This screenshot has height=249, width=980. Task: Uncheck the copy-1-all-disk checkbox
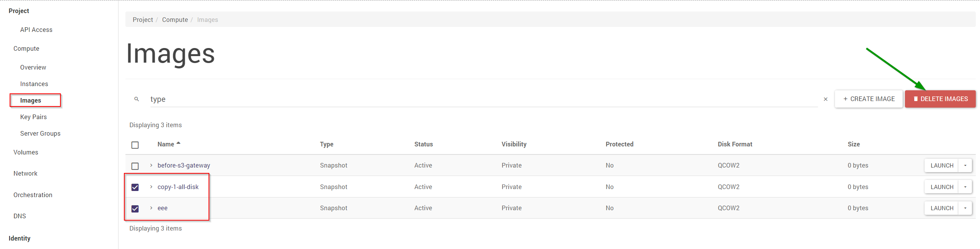135,187
